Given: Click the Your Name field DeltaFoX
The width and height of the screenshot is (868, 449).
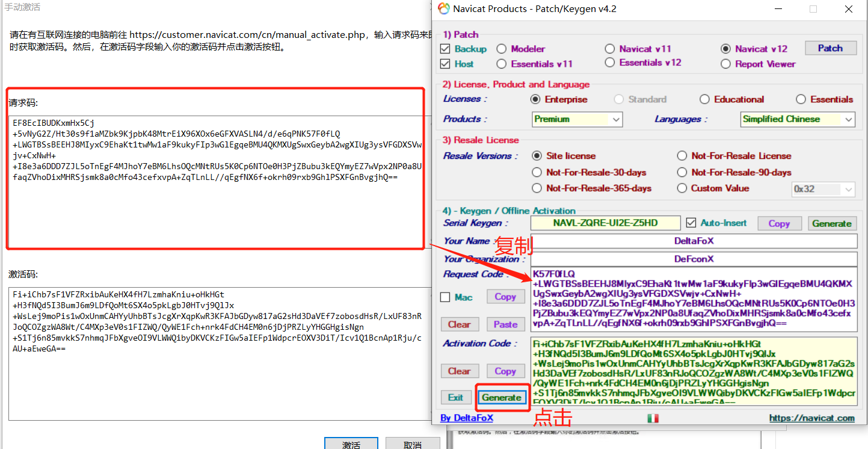Looking at the screenshot, I should coord(694,241).
